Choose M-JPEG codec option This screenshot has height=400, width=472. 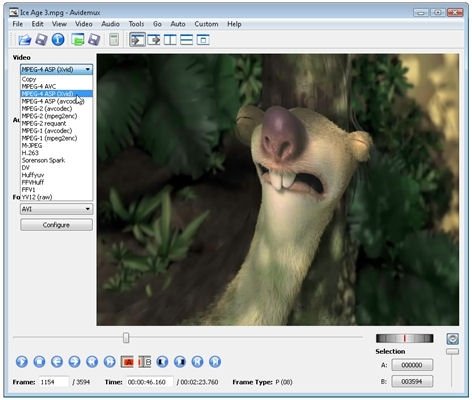pos(57,145)
